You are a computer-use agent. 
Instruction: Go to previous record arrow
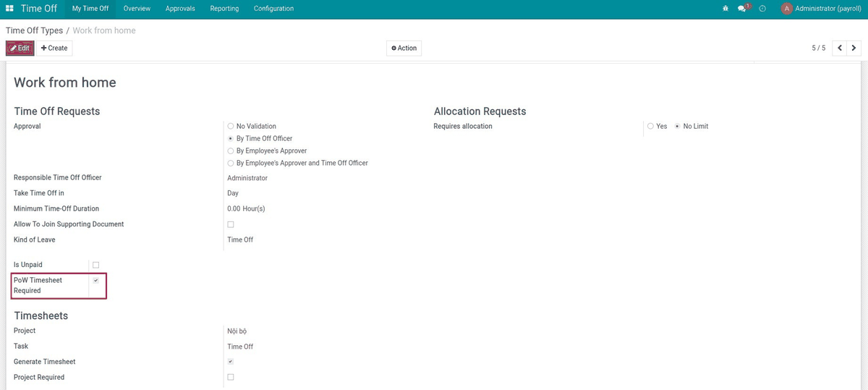pos(840,48)
